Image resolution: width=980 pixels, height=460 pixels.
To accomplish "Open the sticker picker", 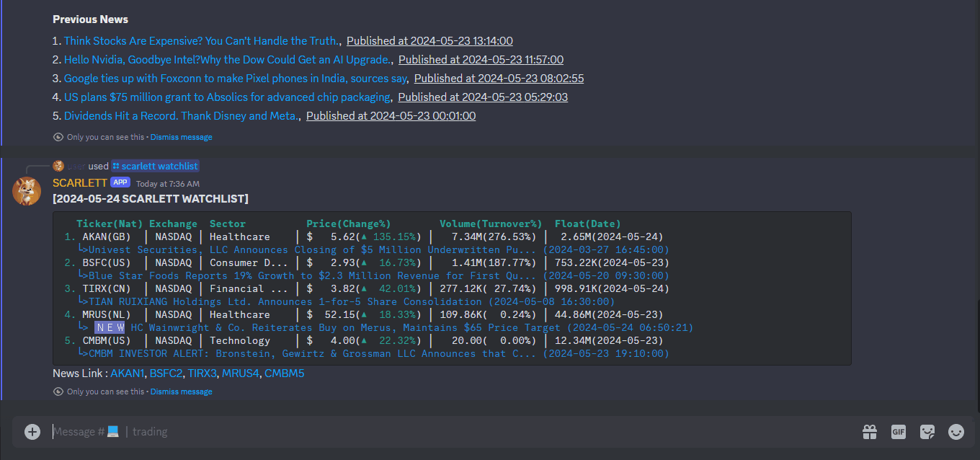I will click(927, 431).
